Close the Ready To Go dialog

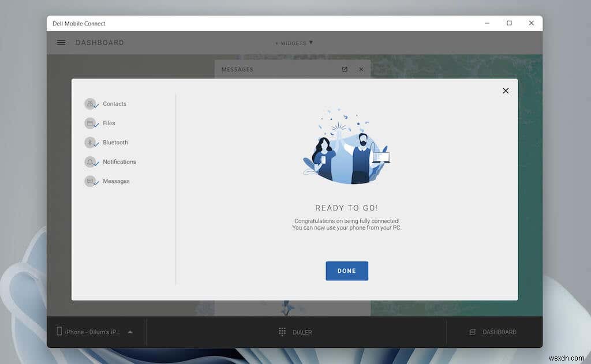coord(506,91)
